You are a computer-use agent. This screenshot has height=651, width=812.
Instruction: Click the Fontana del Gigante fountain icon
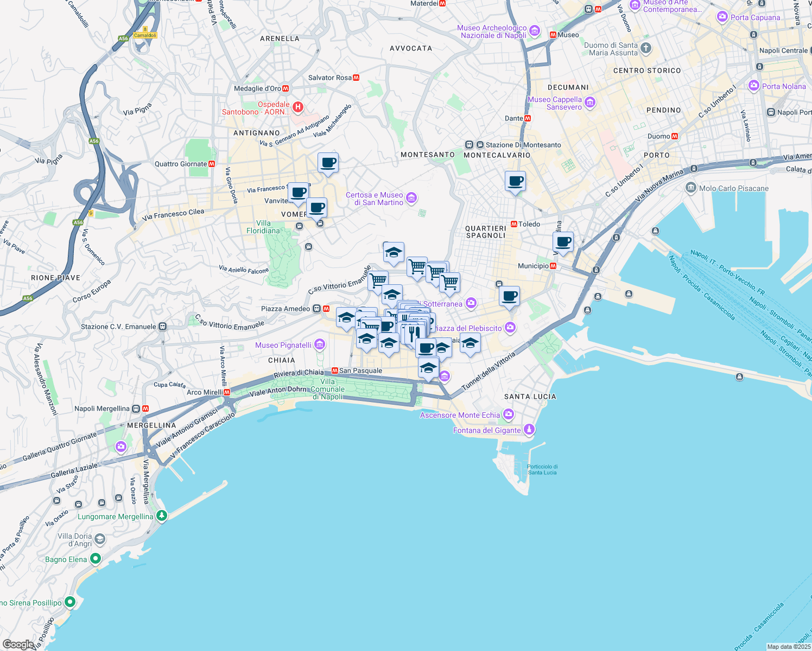click(x=529, y=429)
